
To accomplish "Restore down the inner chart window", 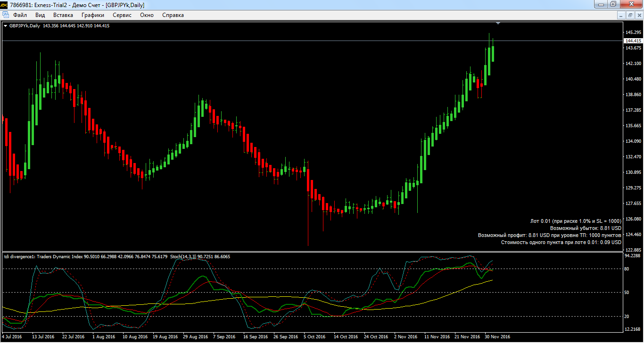I will pyautogui.click(x=630, y=15).
